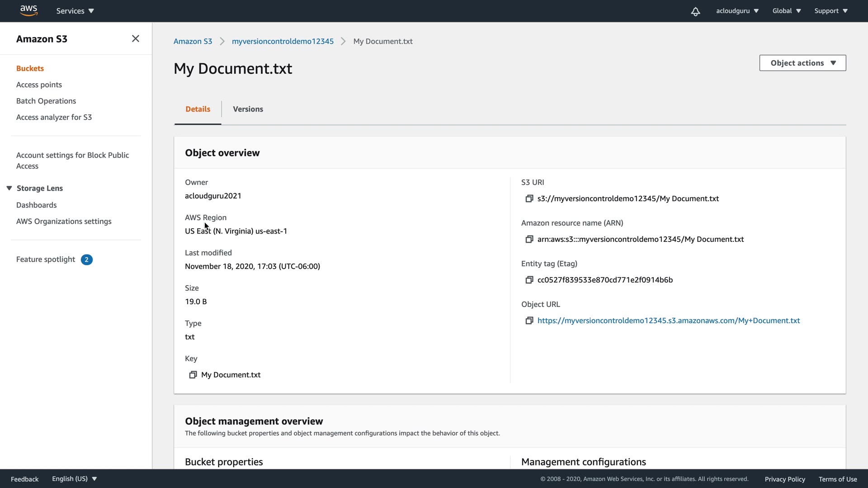Copy the object Key value
The image size is (868, 488).
(193, 375)
